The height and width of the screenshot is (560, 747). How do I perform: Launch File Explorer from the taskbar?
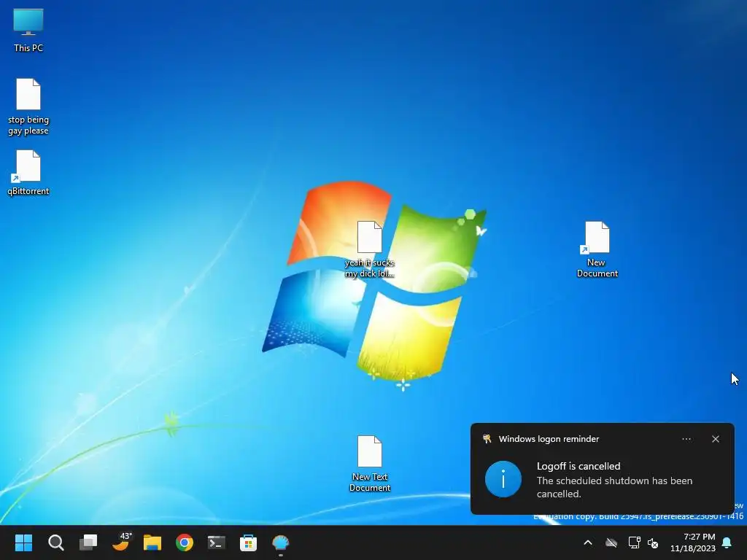click(x=152, y=542)
